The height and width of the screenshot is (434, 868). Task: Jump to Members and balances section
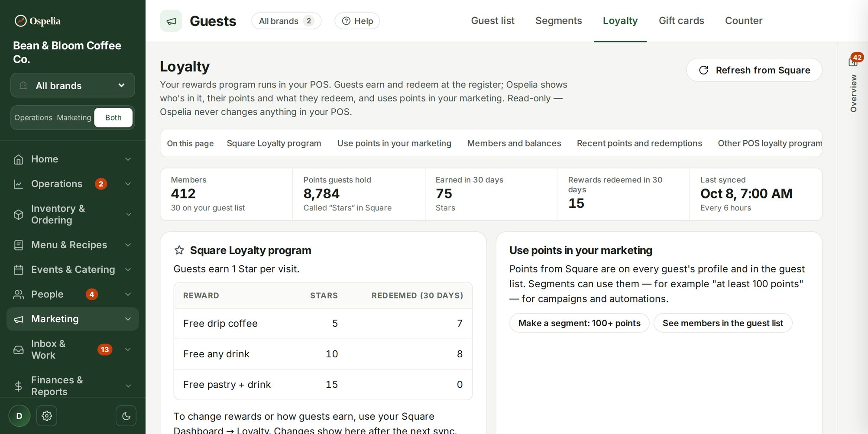(514, 143)
